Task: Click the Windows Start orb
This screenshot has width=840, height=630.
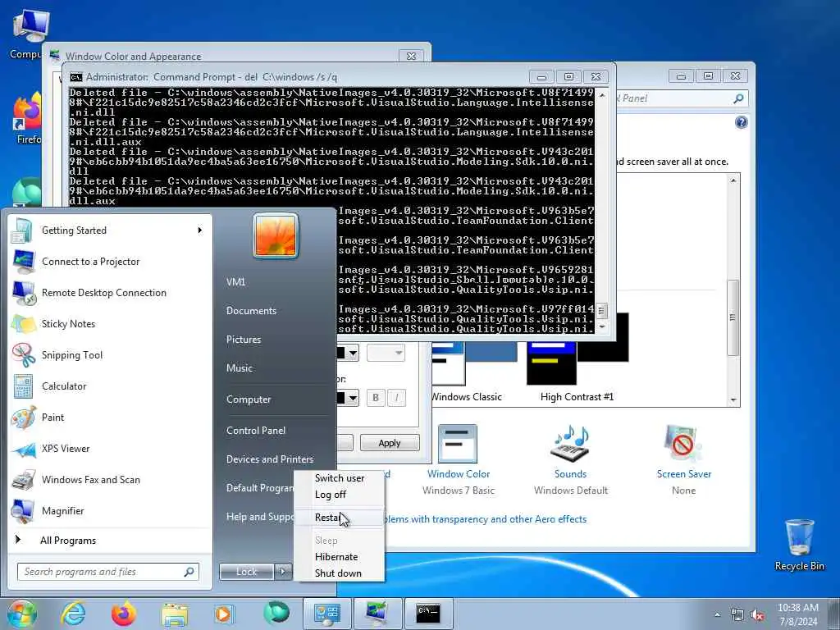Action: point(21,614)
